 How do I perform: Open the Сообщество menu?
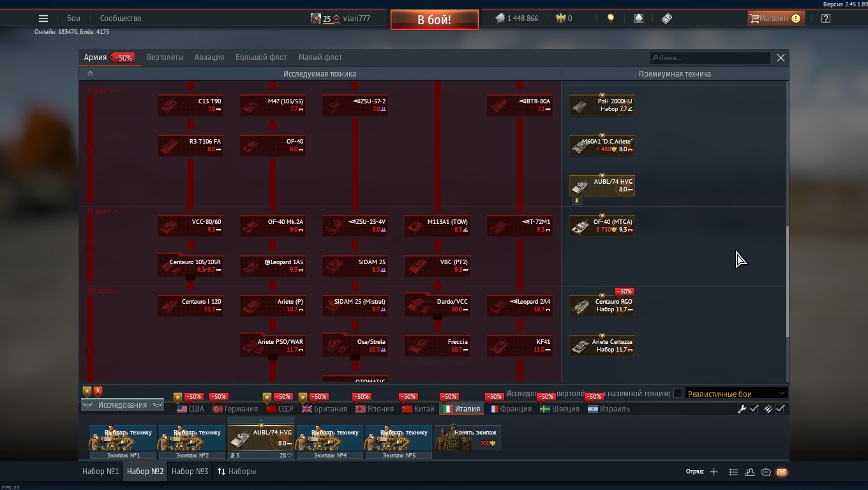point(121,19)
